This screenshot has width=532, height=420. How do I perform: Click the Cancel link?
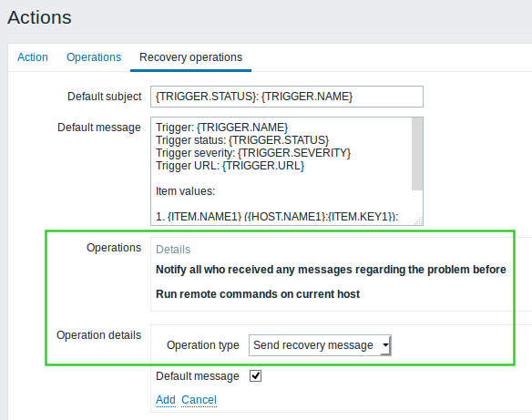point(199,400)
